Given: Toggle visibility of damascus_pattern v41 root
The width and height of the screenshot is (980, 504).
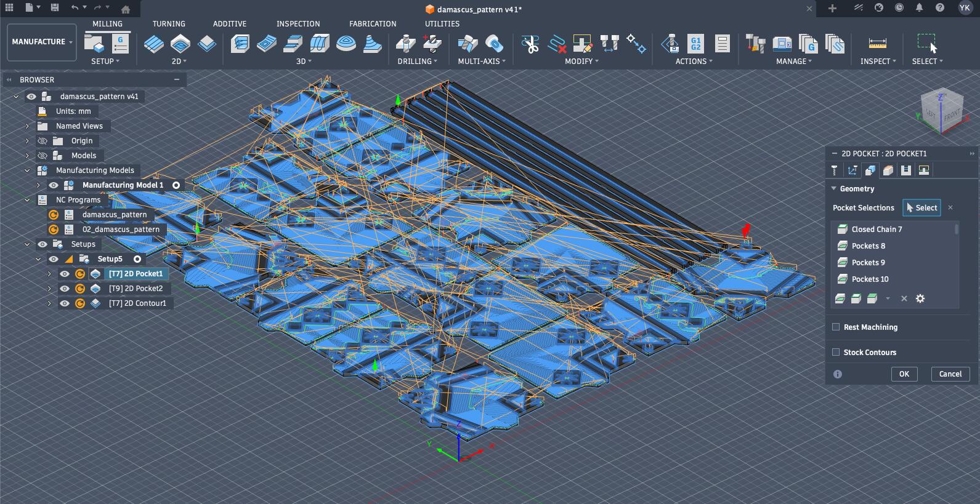Looking at the screenshot, I should [31, 97].
